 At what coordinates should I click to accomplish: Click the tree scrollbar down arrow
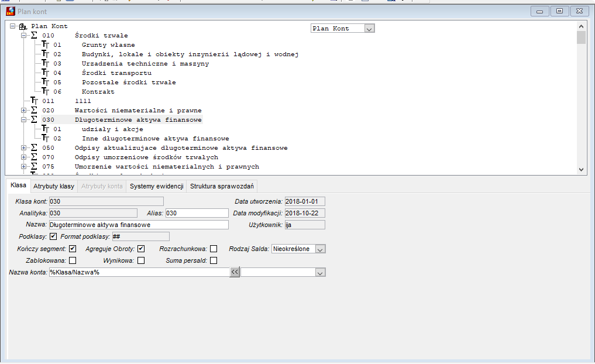(x=581, y=170)
